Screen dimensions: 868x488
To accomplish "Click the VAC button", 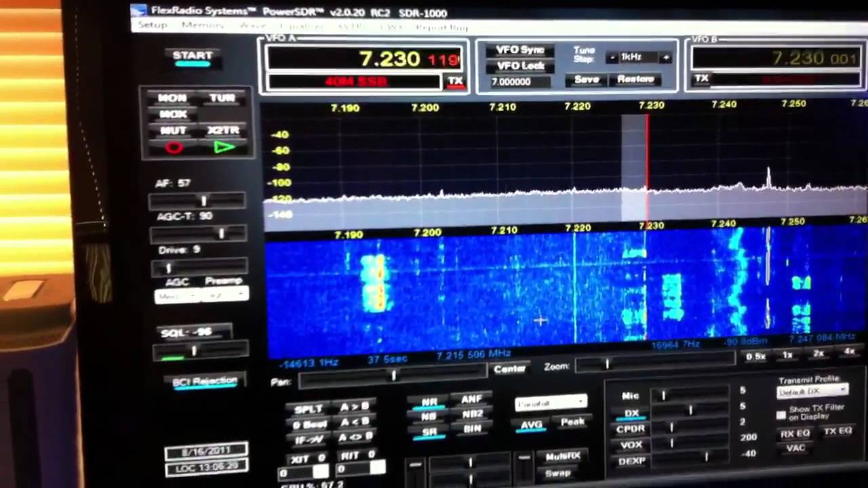I will pyautogui.click(x=795, y=448).
